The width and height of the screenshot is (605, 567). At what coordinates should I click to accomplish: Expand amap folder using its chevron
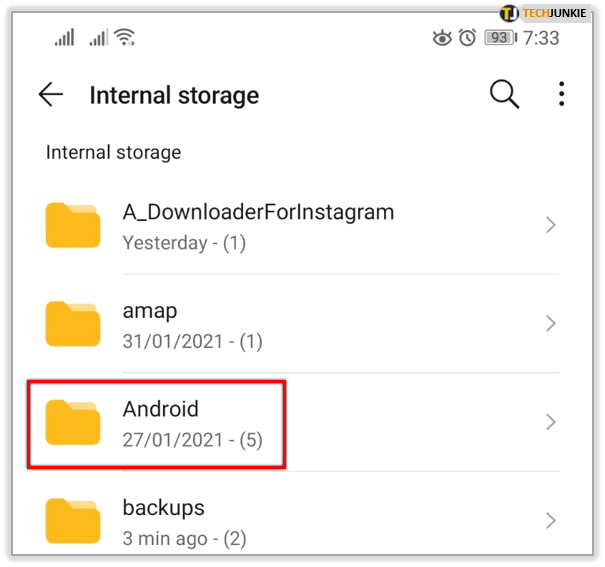tap(550, 324)
